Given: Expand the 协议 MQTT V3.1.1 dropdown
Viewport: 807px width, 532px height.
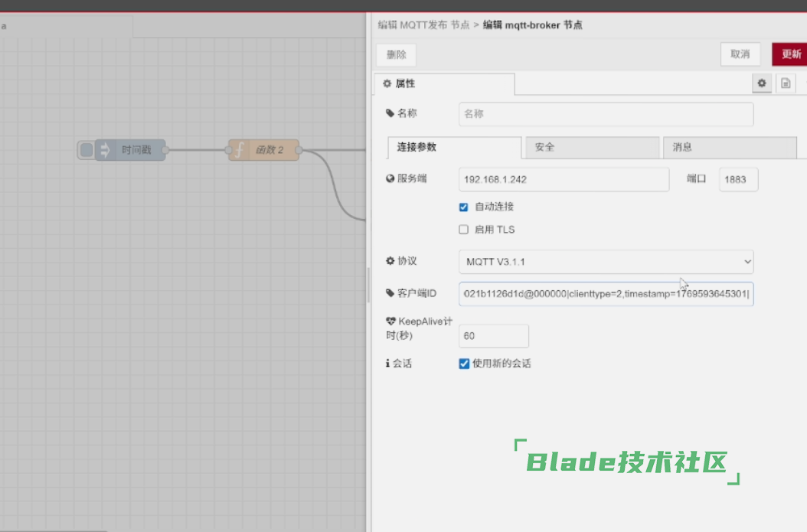Looking at the screenshot, I should 606,262.
